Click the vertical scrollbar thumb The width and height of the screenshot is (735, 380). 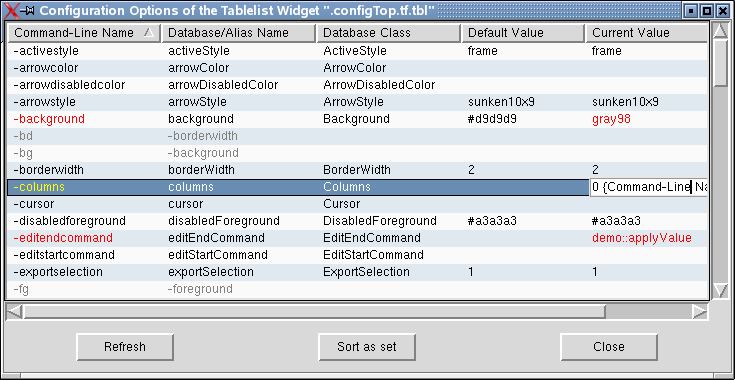coord(720,63)
